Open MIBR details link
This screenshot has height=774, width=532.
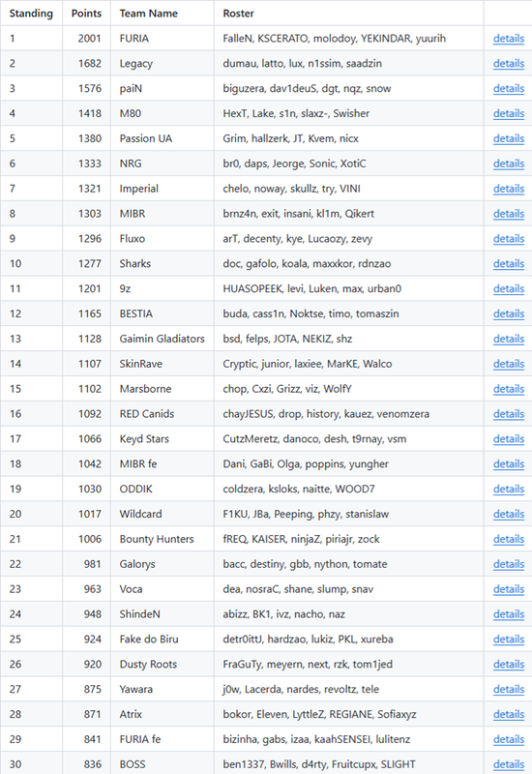509,214
